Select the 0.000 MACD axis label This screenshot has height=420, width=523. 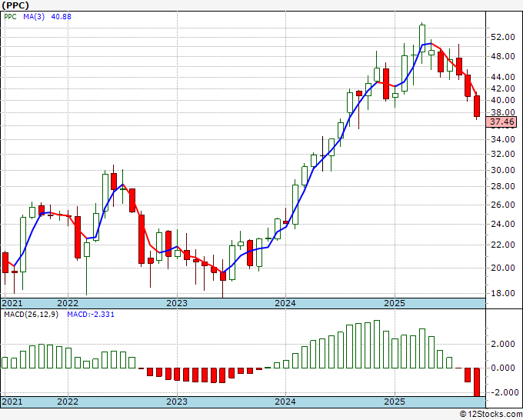[502, 368]
